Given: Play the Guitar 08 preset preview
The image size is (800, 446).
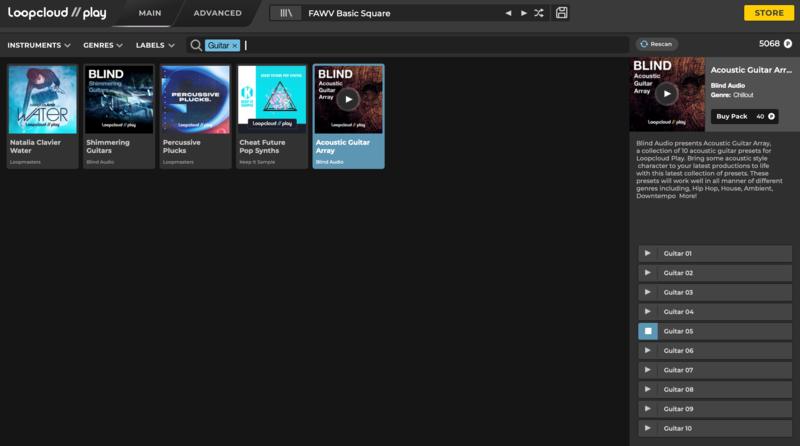Looking at the screenshot, I should 648,389.
